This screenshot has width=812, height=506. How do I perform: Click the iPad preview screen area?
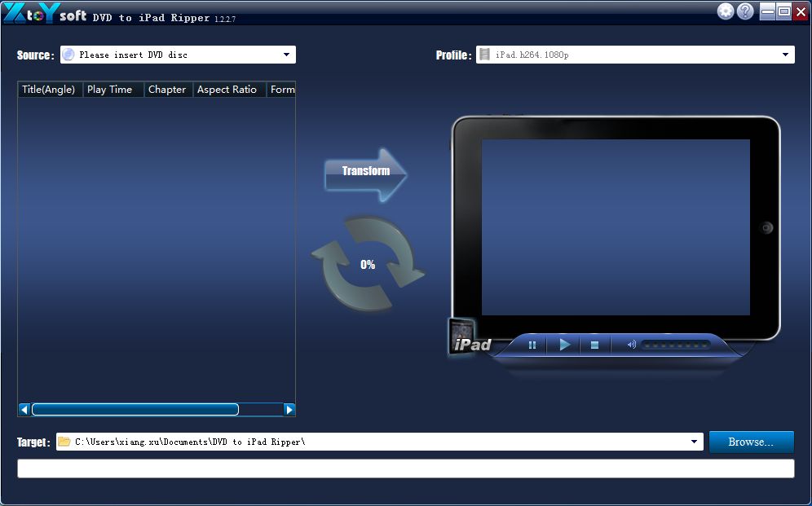coord(616,227)
